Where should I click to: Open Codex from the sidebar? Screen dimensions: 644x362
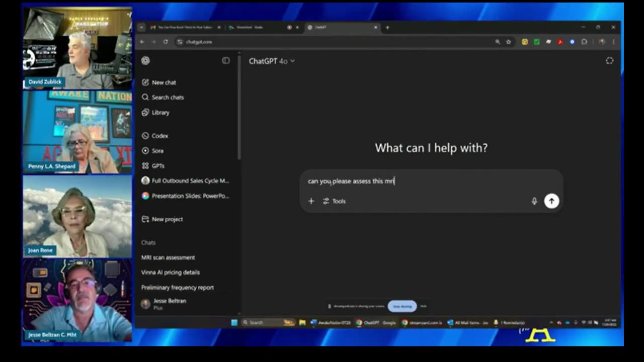coord(155,136)
